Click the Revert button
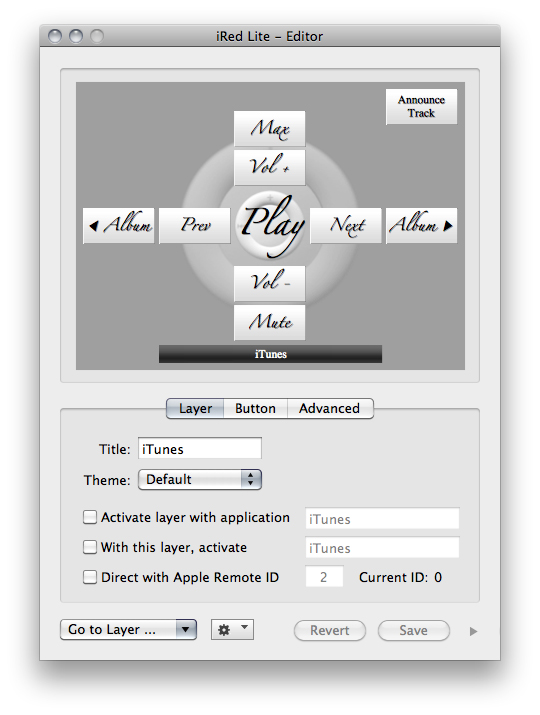This screenshot has height=715, width=540. [x=330, y=631]
